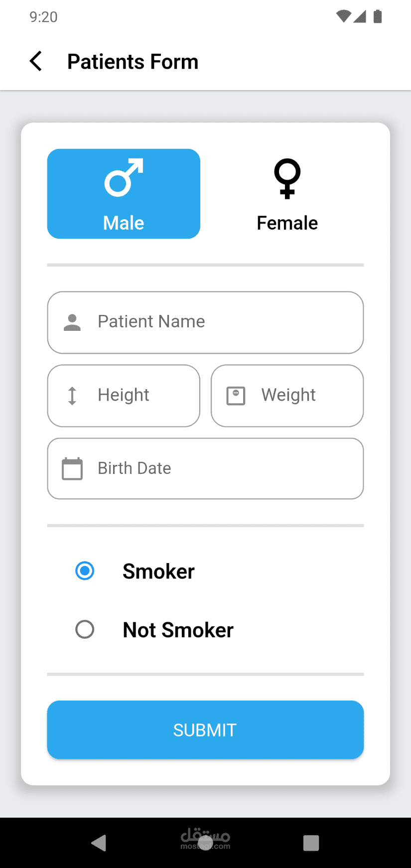Click the female gender symbol icon
This screenshot has width=411, height=868.
click(x=287, y=178)
